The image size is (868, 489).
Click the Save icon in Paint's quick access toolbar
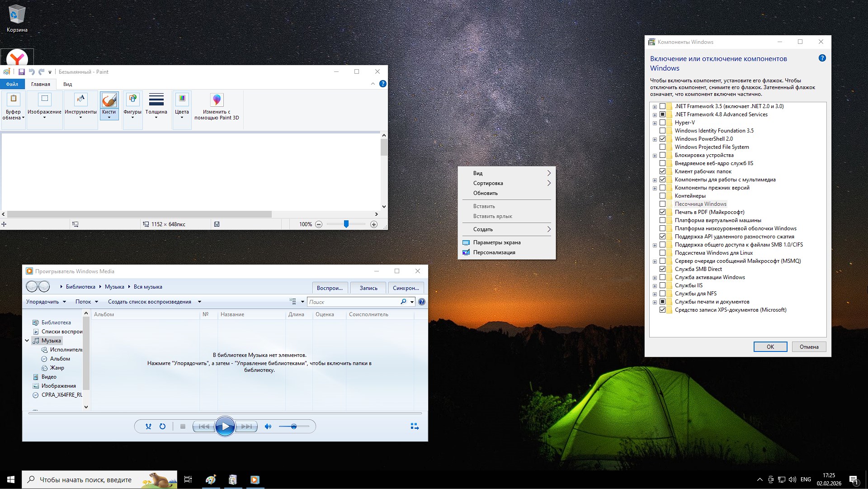[x=21, y=71]
